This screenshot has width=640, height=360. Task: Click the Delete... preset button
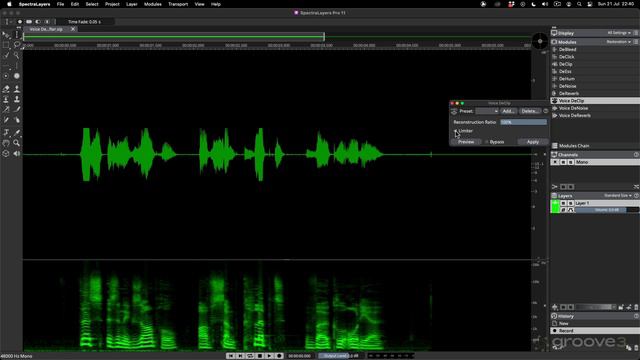(529, 111)
